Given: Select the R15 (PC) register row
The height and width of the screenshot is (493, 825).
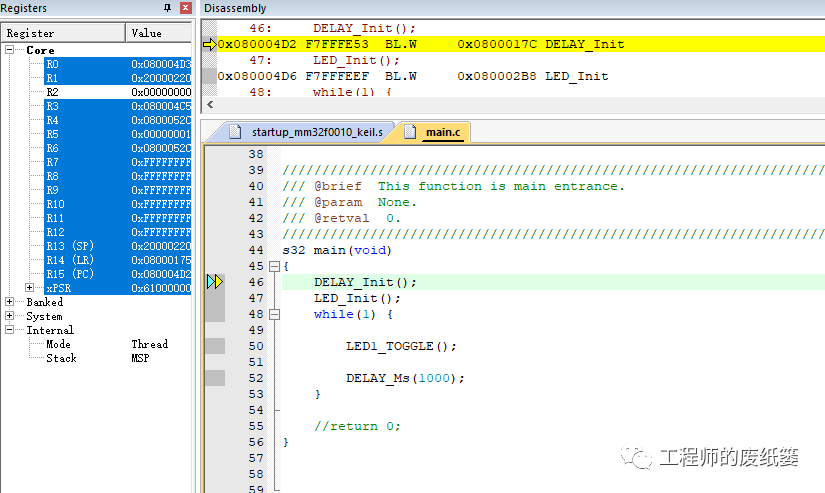Looking at the screenshot, I should (x=117, y=274).
